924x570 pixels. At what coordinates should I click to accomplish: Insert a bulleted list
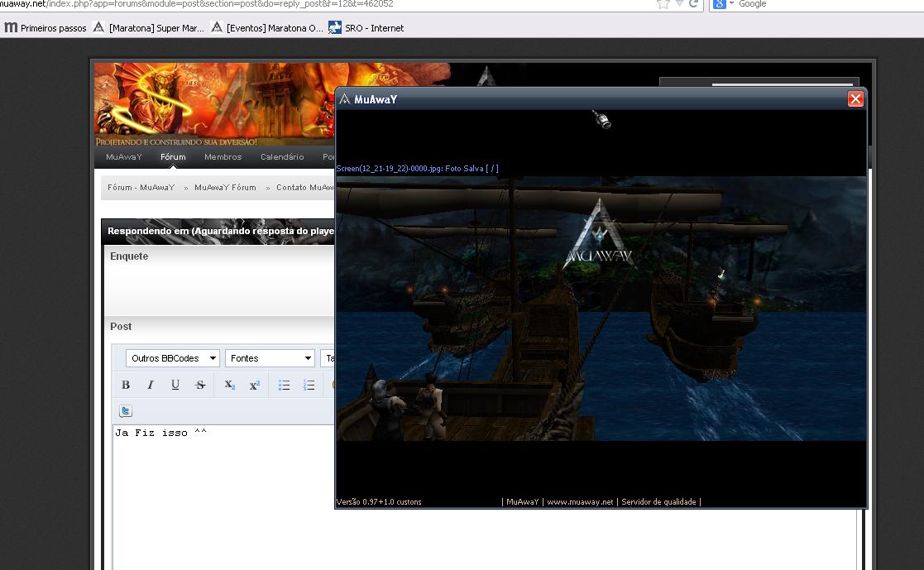[x=284, y=385]
